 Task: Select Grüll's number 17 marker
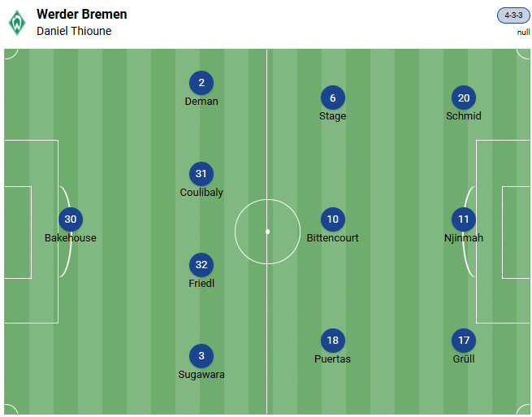tap(464, 341)
